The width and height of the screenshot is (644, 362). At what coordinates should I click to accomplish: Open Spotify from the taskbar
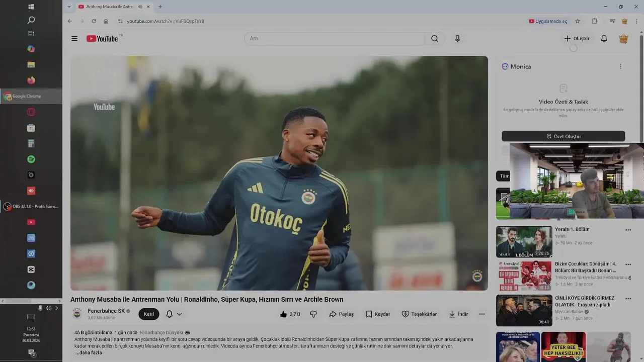[31, 159]
